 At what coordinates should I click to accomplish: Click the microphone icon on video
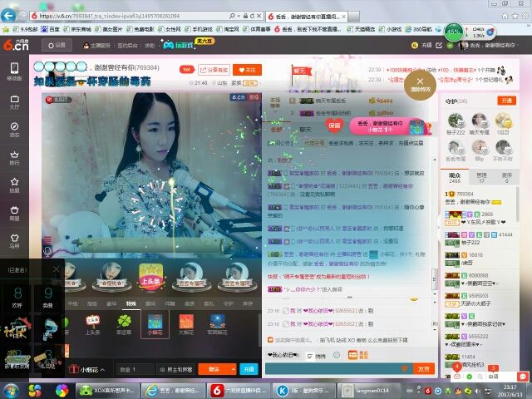click(47, 251)
